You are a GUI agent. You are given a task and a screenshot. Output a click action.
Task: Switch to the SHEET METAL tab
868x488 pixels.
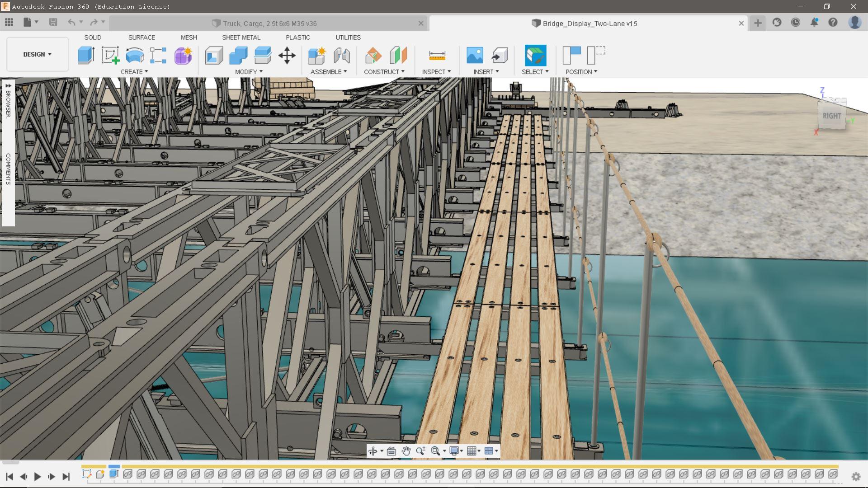241,38
